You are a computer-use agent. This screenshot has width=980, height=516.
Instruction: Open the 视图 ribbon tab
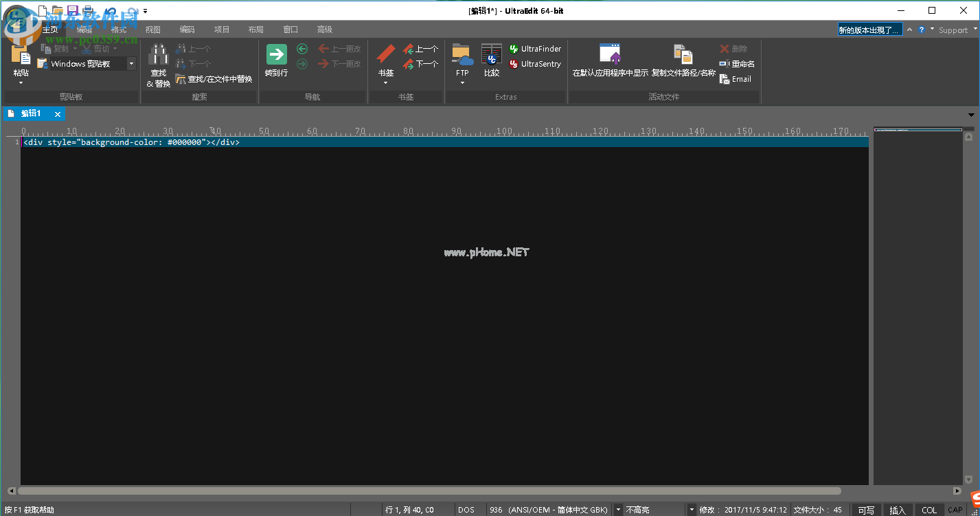coord(152,30)
